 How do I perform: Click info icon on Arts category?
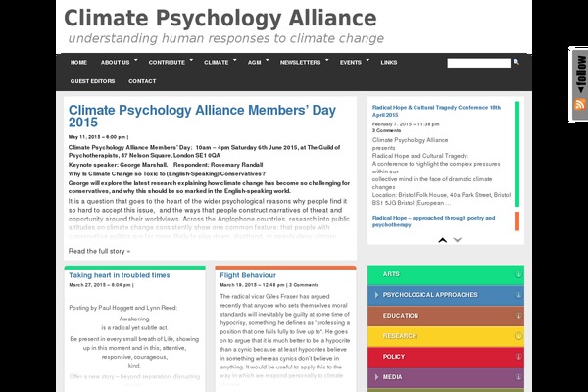518,274
